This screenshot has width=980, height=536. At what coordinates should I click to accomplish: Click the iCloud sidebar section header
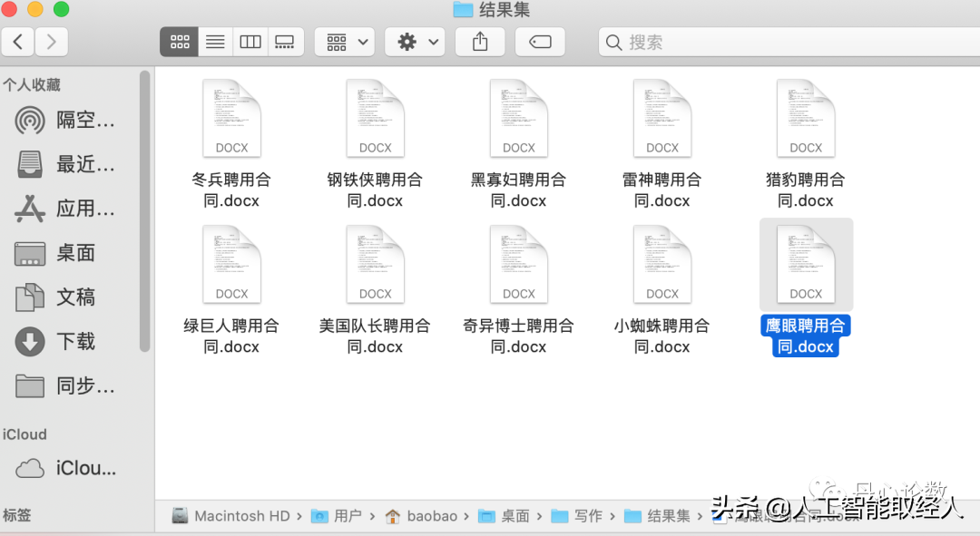coord(24,434)
